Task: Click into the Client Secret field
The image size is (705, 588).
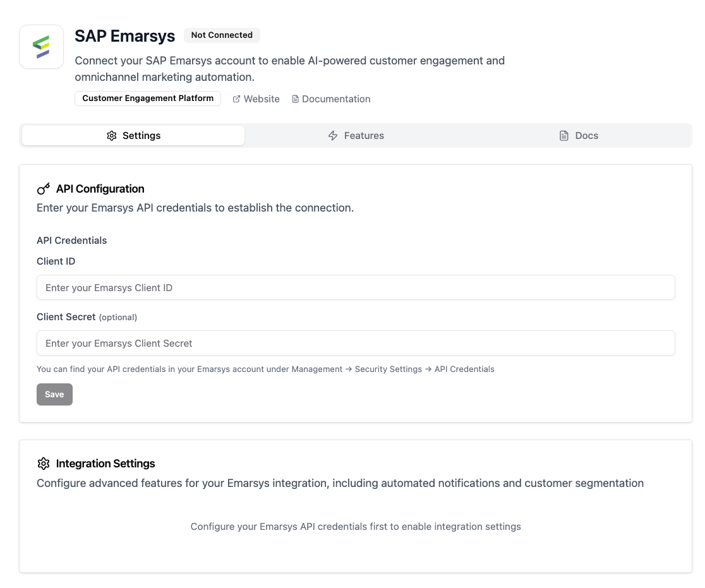Action: 356,344
